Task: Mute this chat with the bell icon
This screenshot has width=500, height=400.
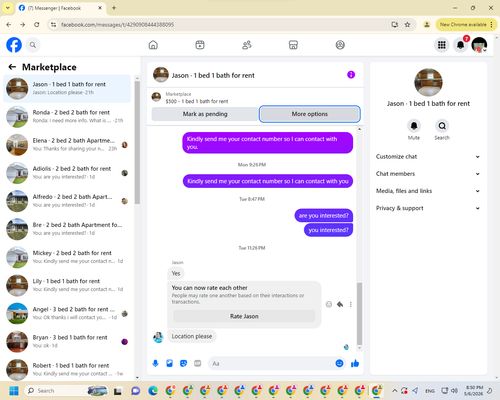Action: pos(414,126)
